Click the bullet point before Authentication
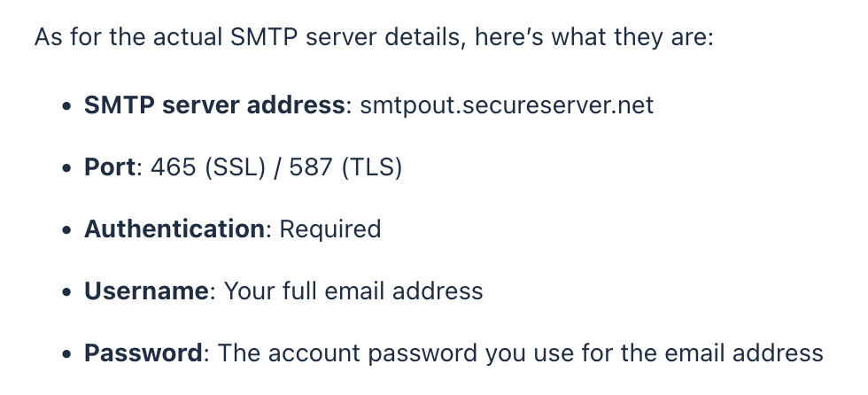Viewport: 868px width, 395px height. 66,231
